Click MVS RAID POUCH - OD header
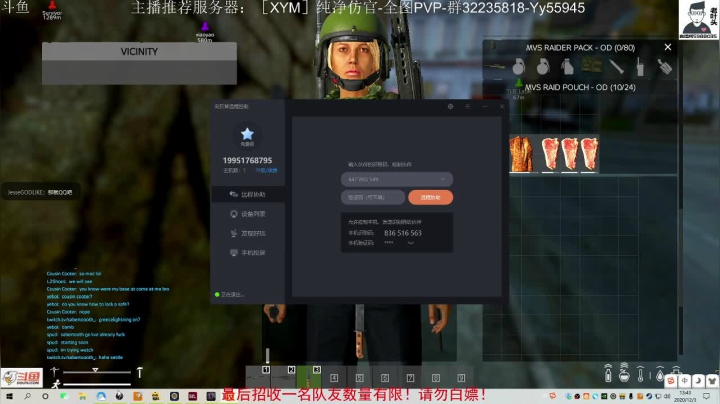Screen dimensions: 720x404 (580, 87)
